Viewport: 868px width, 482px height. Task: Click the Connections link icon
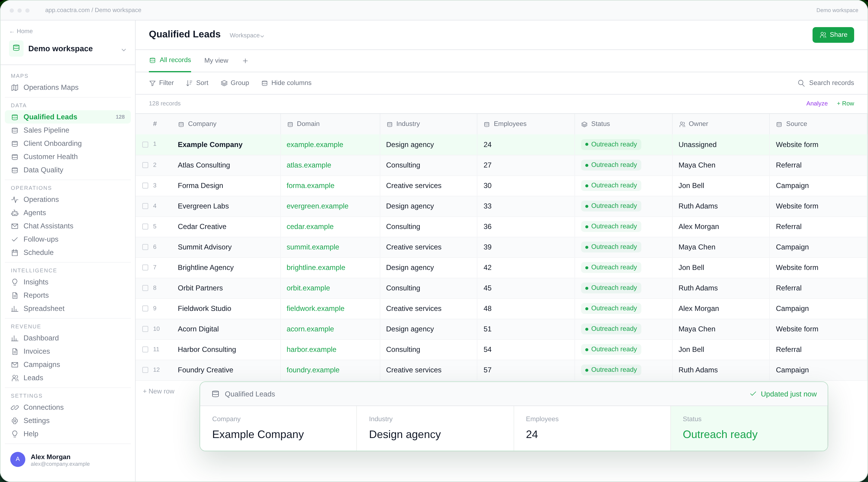click(x=15, y=407)
